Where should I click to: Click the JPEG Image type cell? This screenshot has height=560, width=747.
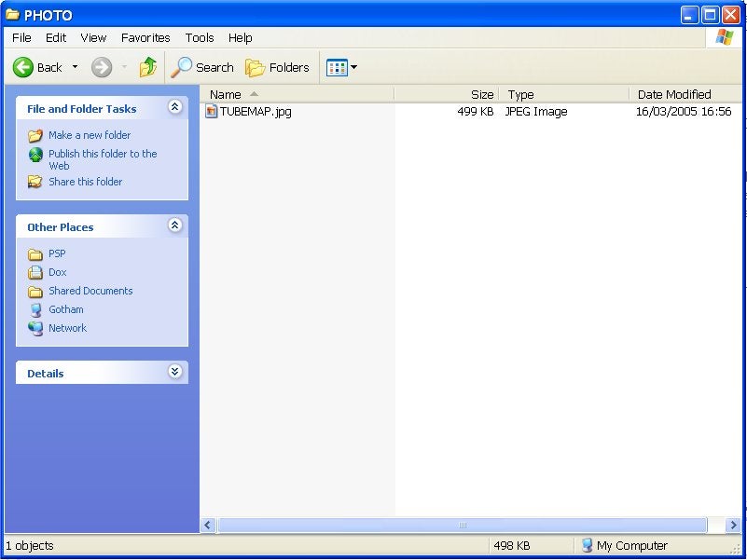(536, 112)
